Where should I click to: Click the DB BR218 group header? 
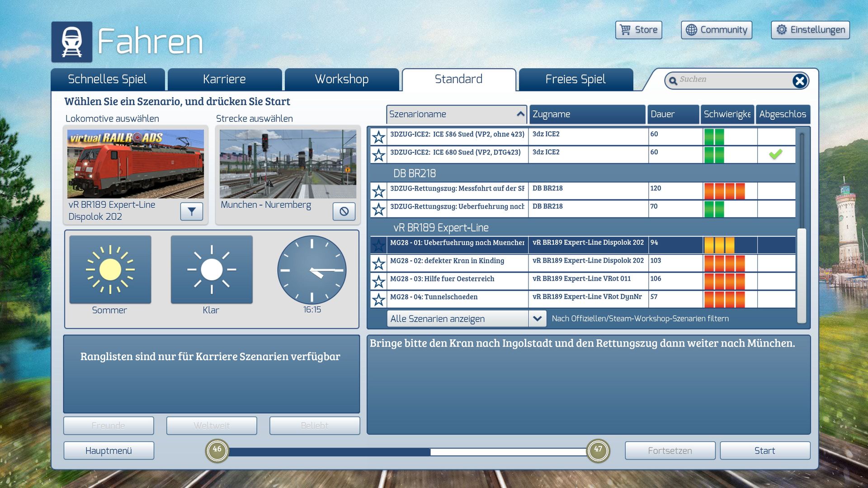point(415,174)
